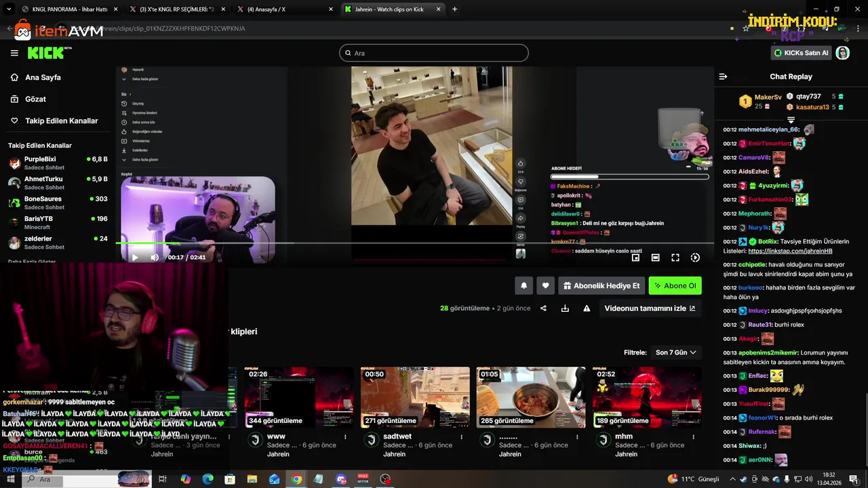Image resolution: width=868 pixels, height=488 pixels.
Task: Click the report warning triangle icon
Action: pos(587,308)
